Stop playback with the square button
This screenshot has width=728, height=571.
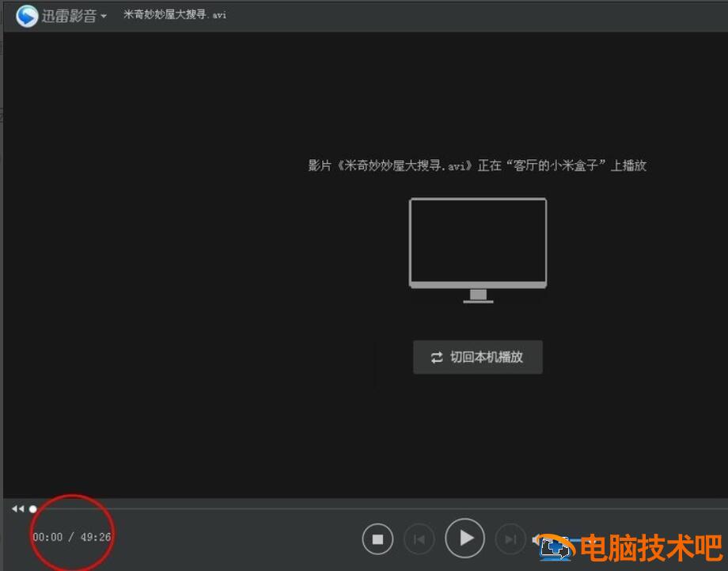377,539
